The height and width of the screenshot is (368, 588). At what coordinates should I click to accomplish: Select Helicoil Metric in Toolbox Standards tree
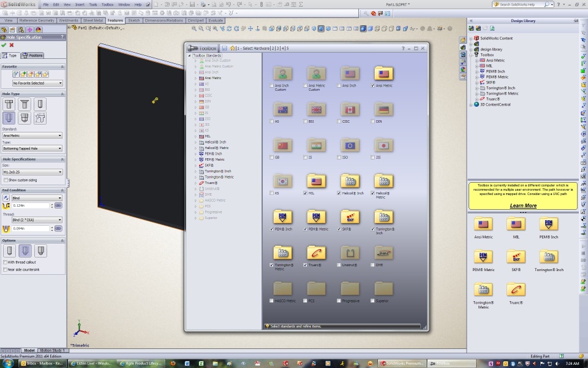[216, 148]
